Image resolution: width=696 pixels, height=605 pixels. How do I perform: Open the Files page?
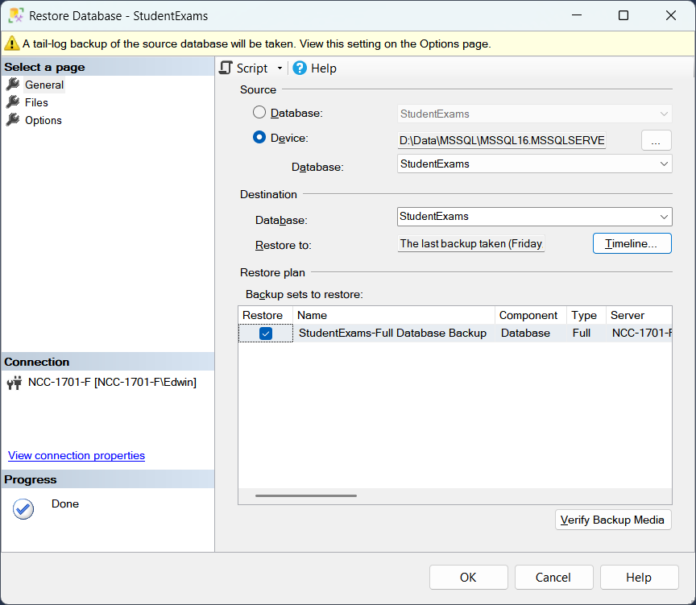(x=36, y=103)
